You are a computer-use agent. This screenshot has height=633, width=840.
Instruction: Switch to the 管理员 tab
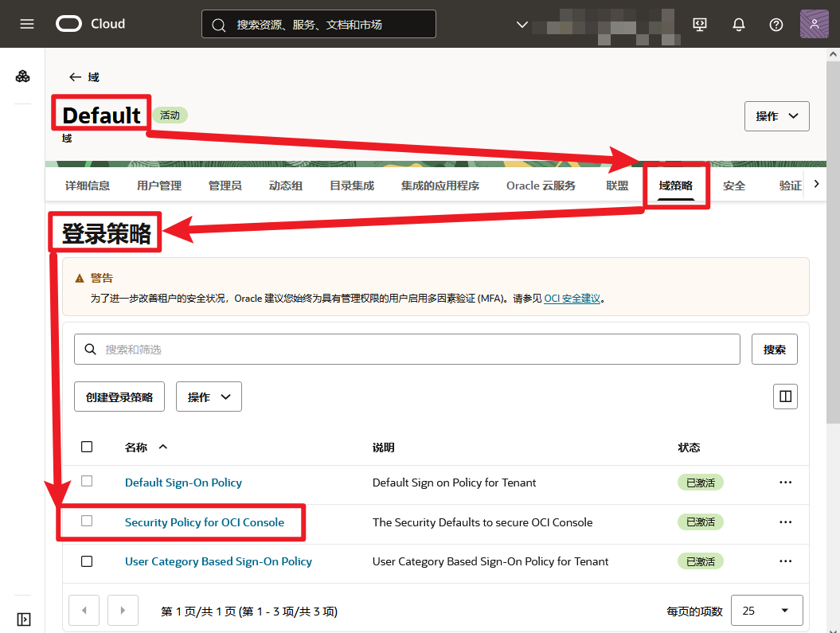click(225, 186)
